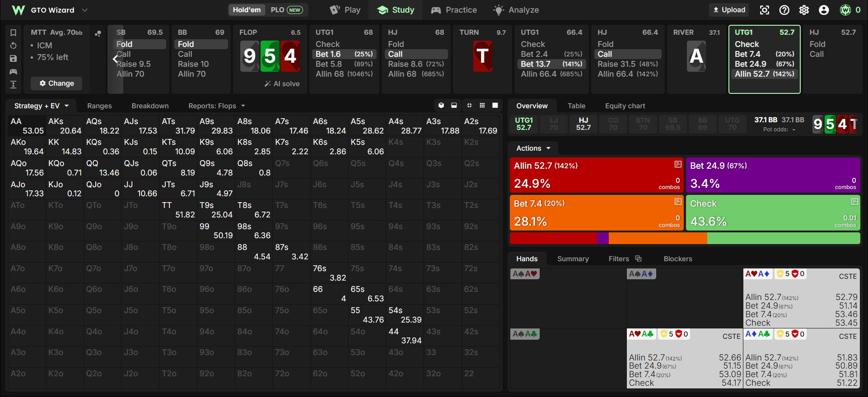Select the HJ 52.7 player position
Screen dimensions: 868x397
(583, 124)
